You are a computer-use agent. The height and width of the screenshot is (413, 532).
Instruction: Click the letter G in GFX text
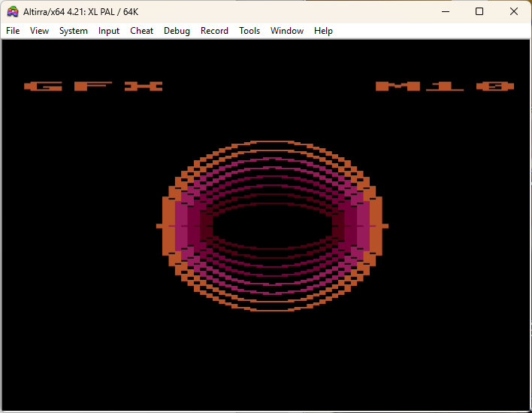(43, 87)
